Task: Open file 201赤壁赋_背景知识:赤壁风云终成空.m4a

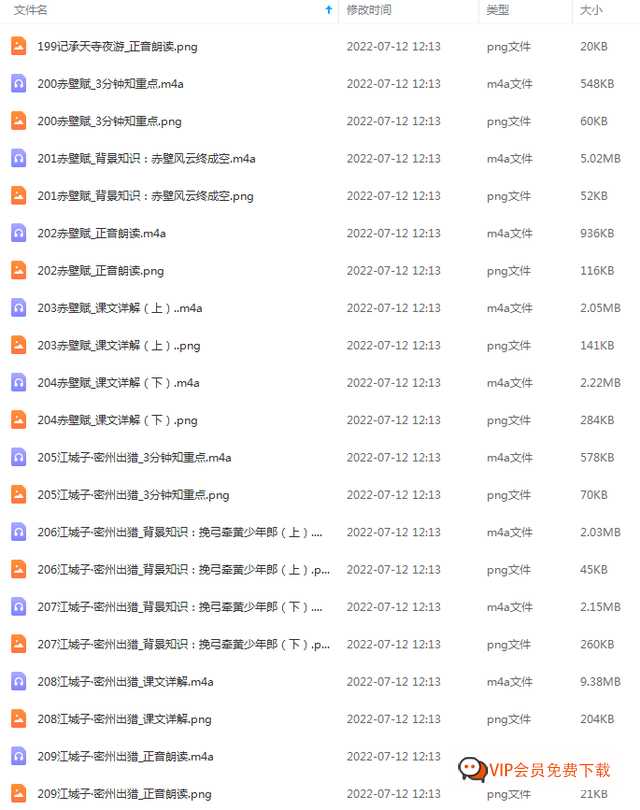Action: coord(146,159)
